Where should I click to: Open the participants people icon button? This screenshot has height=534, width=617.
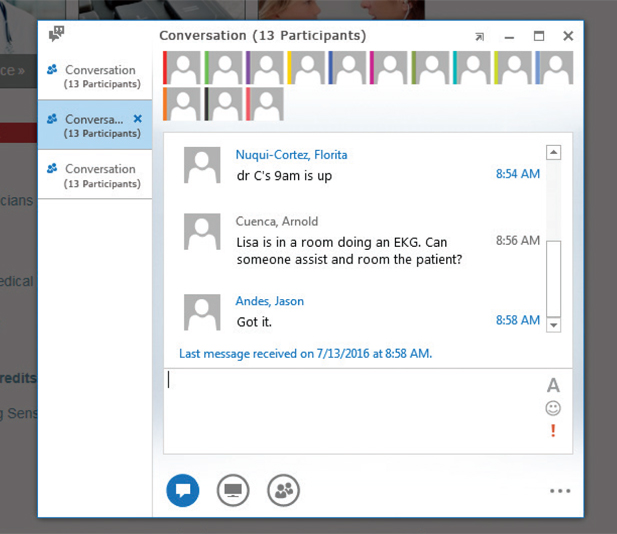(283, 491)
